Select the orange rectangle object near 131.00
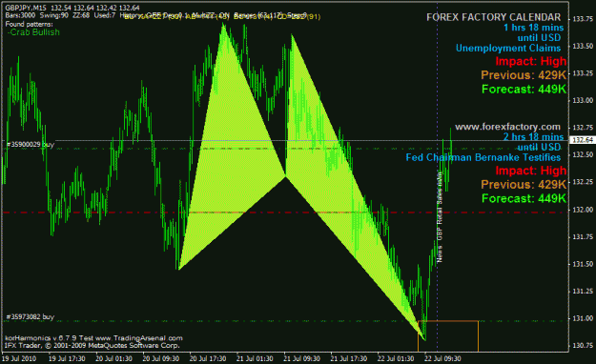 coord(448,335)
